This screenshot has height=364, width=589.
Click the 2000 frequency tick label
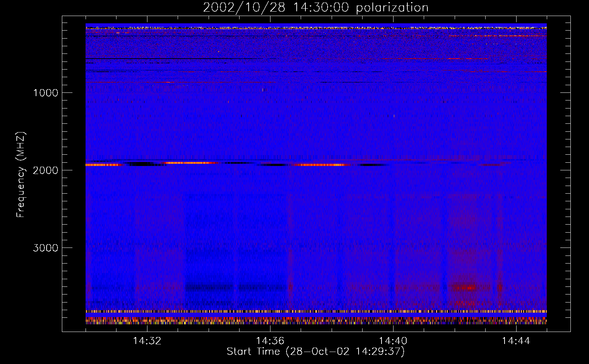46,170
